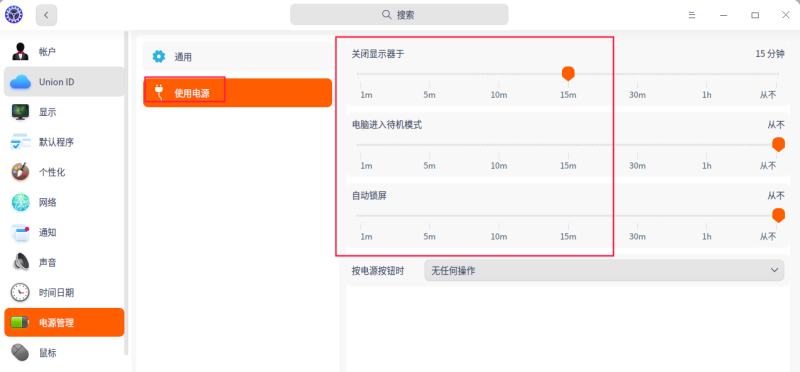Open the 鼠标 settings

[x=64, y=353]
